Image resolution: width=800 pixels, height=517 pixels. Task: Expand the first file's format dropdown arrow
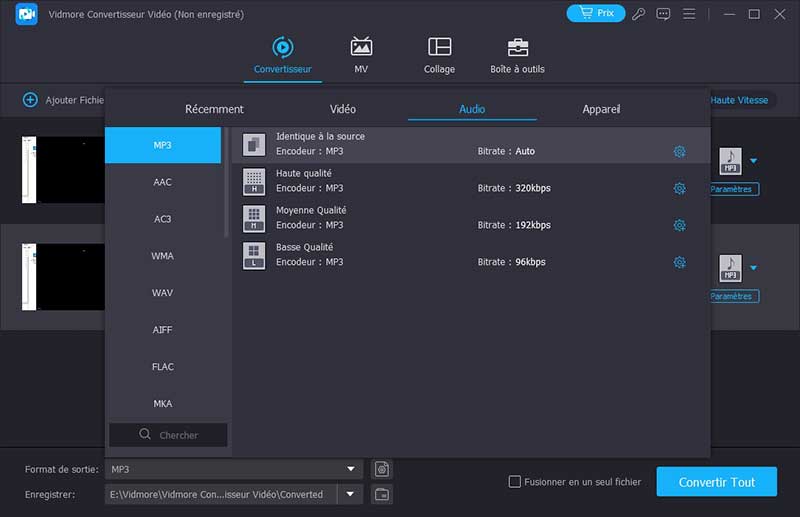click(x=753, y=161)
